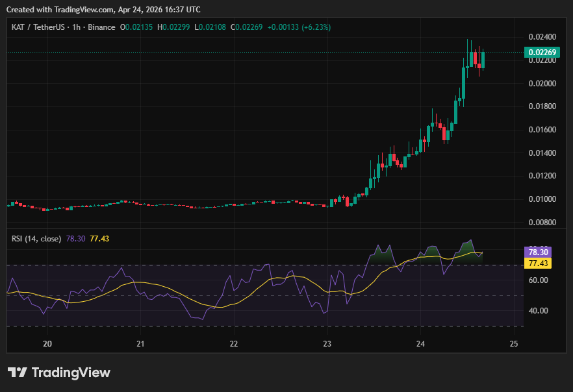Click the TradingView wordmark text
The height and width of the screenshot is (392, 573).
pyautogui.click(x=71, y=373)
